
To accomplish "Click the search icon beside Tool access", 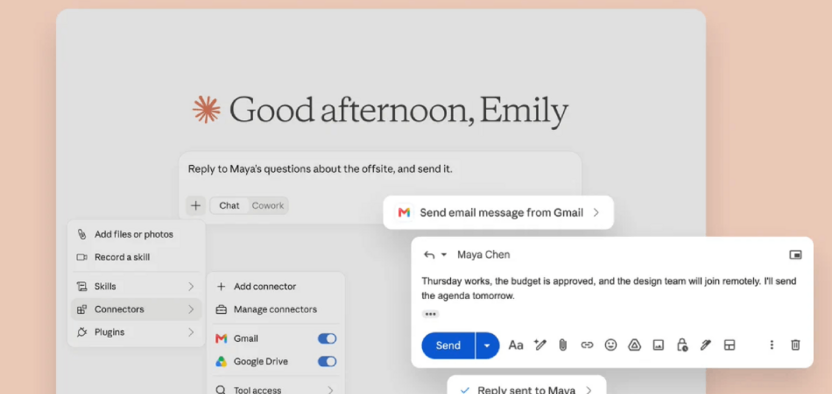I will [x=221, y=390].
